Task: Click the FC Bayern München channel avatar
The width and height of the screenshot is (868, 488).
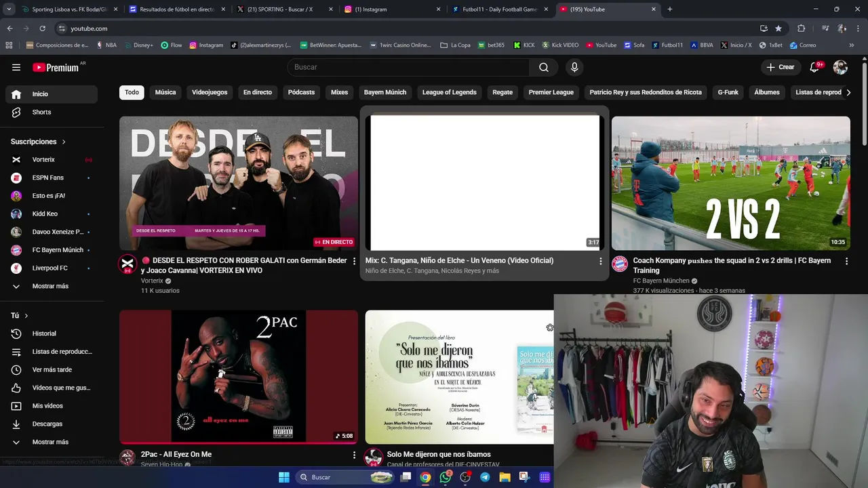Action: 620,264
